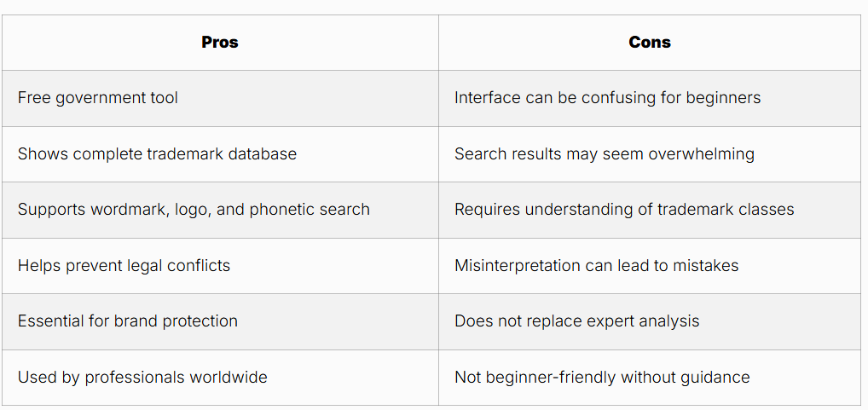868x410 pixels.
Task: Click the Cons column header
Action: coord(650,42)
